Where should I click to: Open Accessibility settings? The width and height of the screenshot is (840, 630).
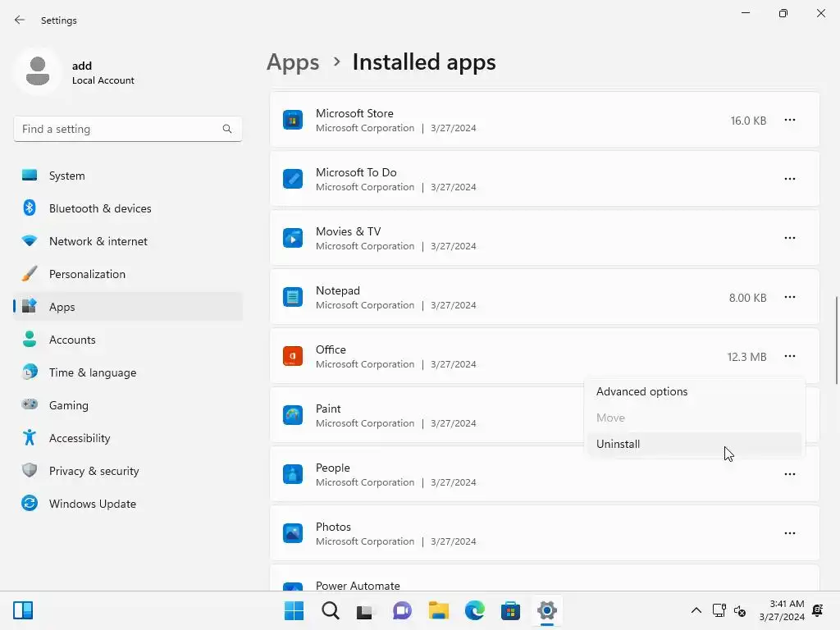(x=128, y=438)
